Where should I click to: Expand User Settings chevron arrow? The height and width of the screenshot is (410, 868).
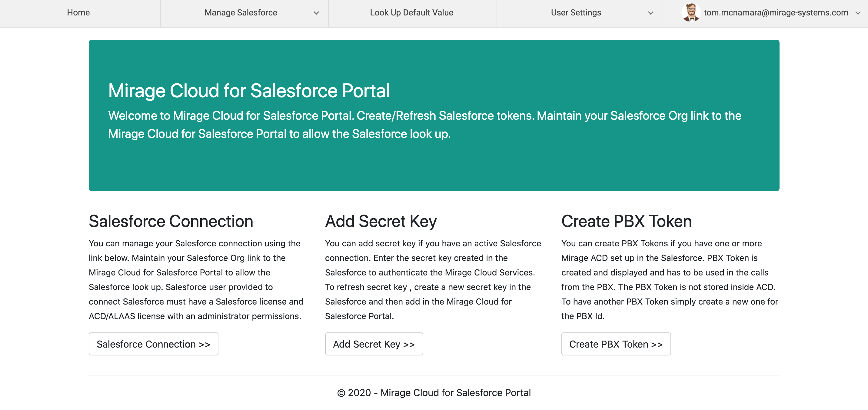pos(650,13)
